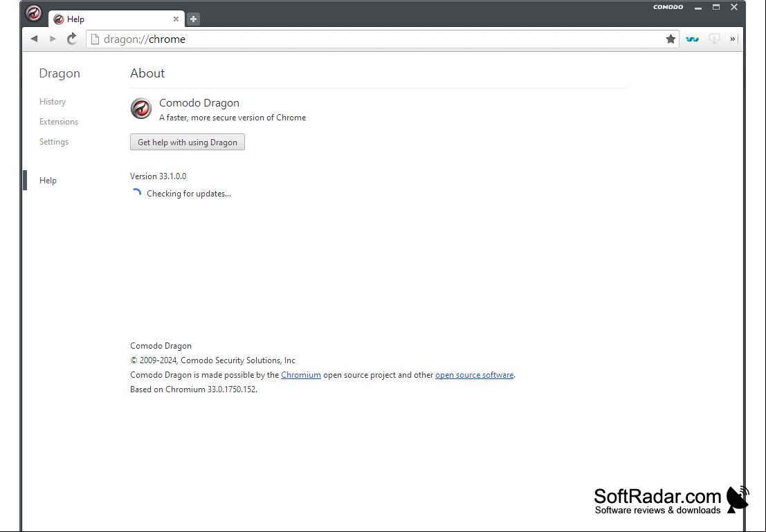The image size is (766, 532).
Task: Click the Dragon heading in the sidebar
Action: pos(60,73)
